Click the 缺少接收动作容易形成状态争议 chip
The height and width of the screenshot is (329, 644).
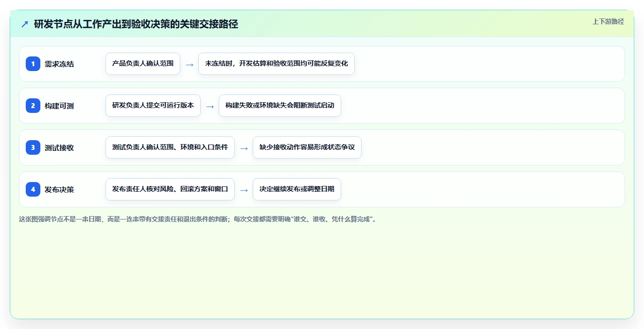[307, 147]
